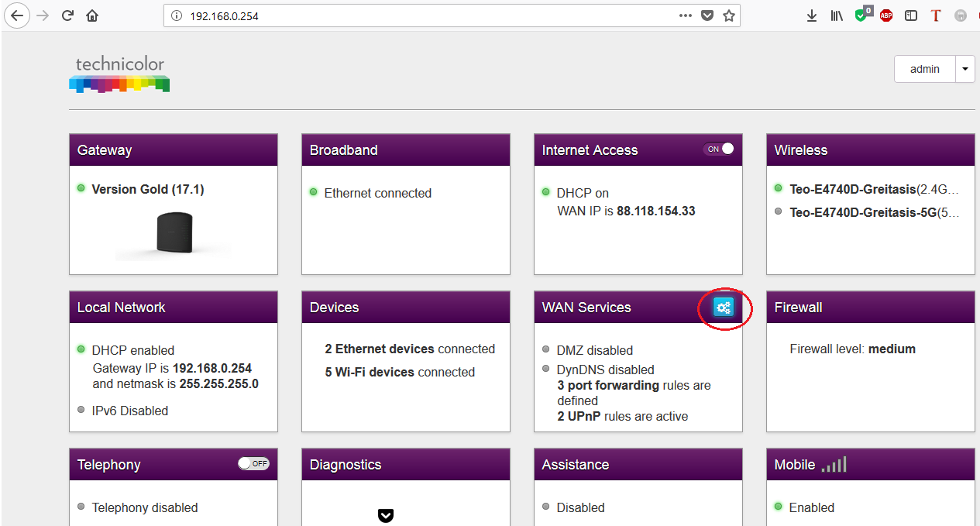
Task: Open the Gateway card header
Action: tap(174, 150)
